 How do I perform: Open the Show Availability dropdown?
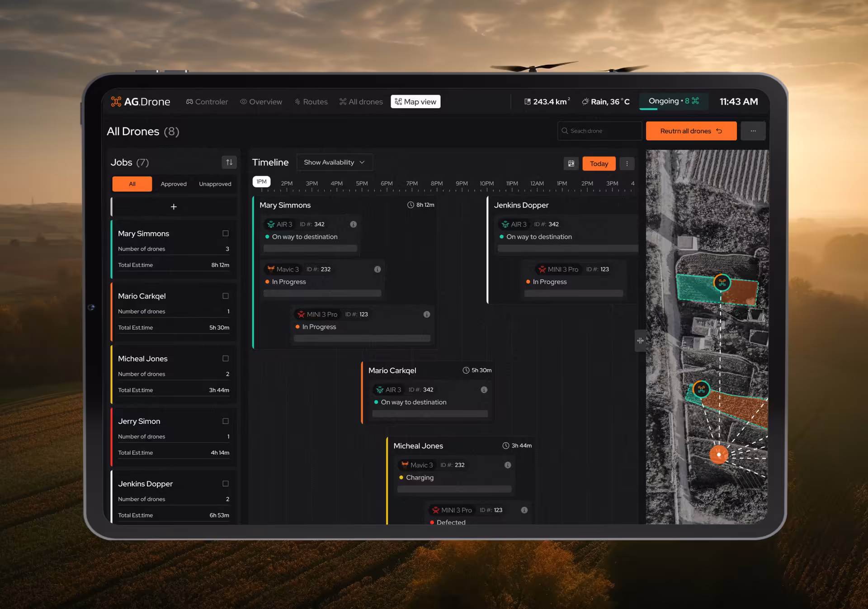click(335, 162)
